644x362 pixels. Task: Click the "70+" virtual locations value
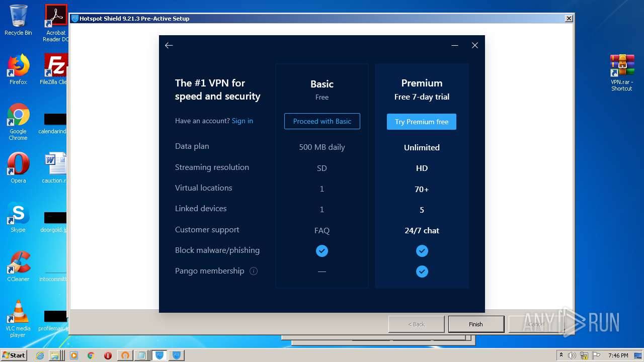[422, 189]
